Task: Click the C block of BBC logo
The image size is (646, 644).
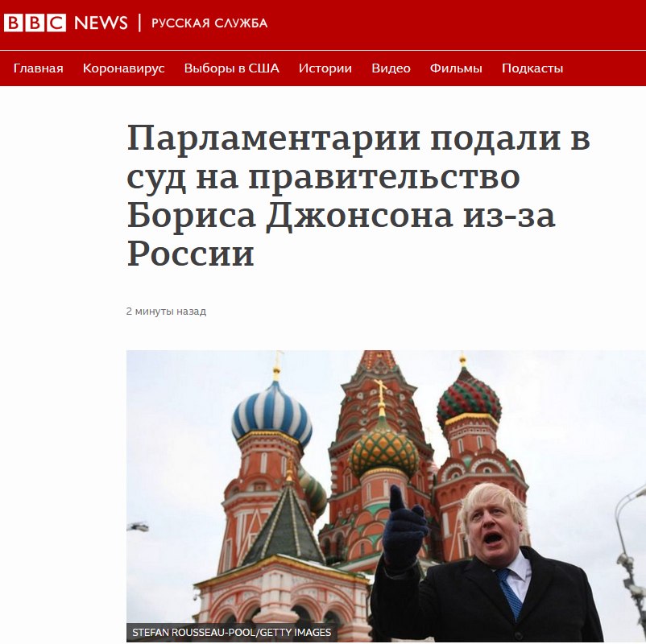Action: point(56,23)
